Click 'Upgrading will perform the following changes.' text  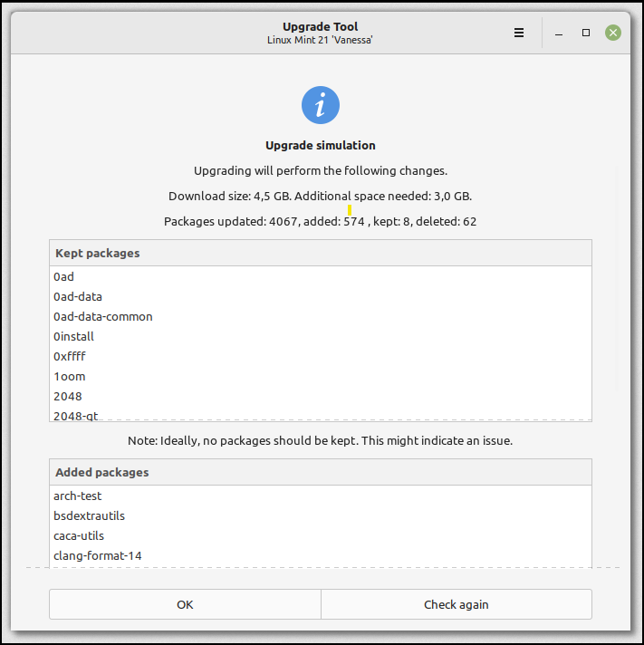pyautogui.click(x=321, y=170)
